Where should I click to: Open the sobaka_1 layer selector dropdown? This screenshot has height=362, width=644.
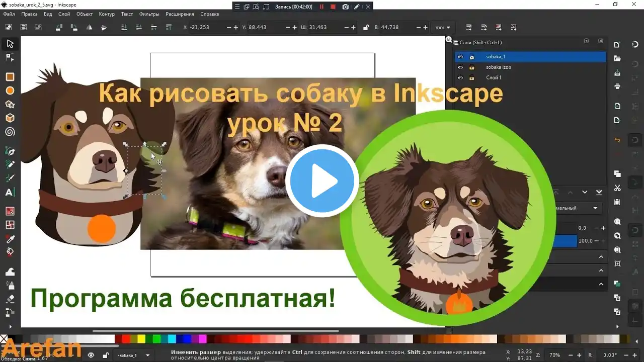(x=133, y=355)
